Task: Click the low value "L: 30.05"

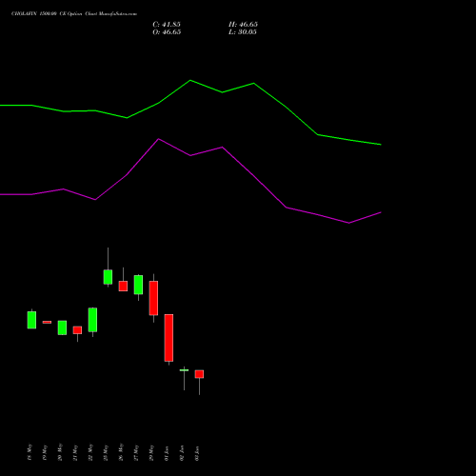Action: tap(243, 32)
